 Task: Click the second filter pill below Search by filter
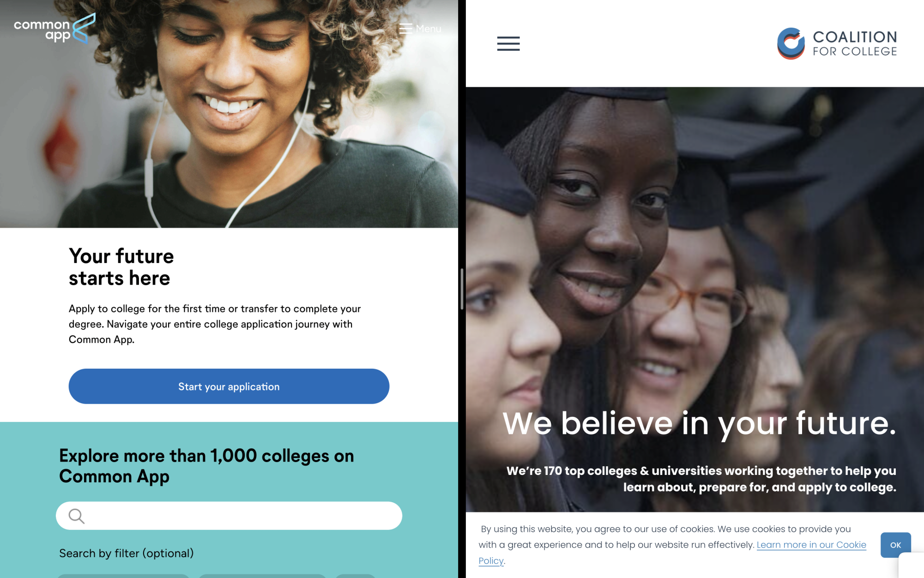click(262, 576)
